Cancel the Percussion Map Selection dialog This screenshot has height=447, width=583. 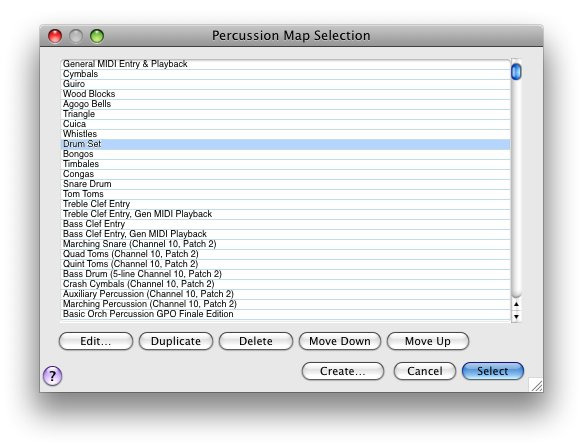pyautogui.click(x=425, y=371)
